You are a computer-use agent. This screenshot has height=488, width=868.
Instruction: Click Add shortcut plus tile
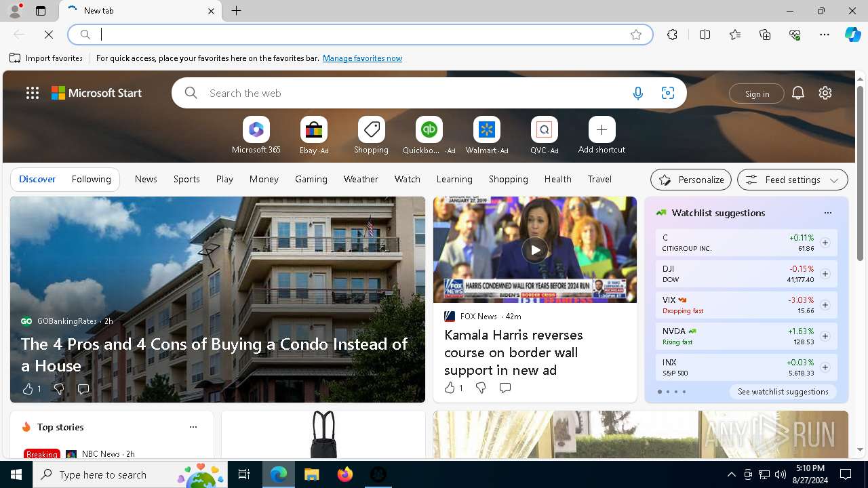point(601,136)
